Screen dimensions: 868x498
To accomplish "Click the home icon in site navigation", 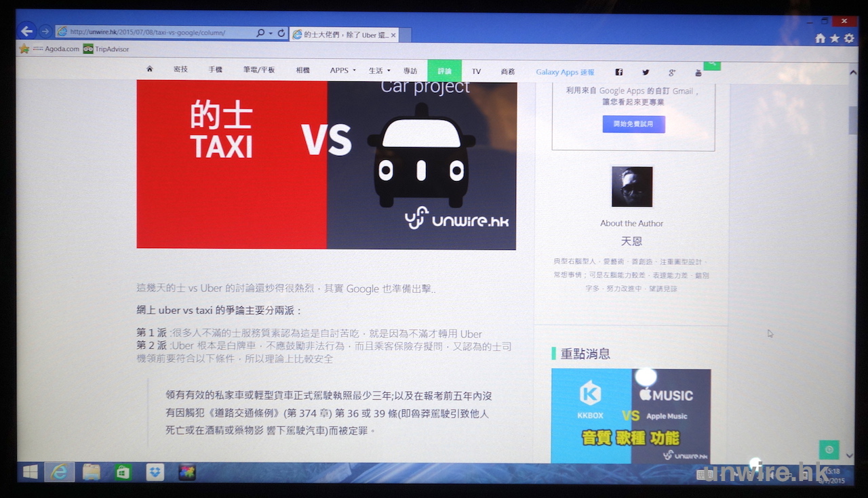I will (150, 70).
